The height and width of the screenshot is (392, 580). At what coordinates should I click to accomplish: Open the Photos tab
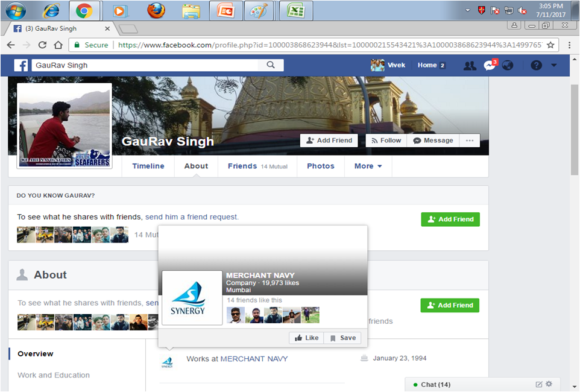pos(320,166)
